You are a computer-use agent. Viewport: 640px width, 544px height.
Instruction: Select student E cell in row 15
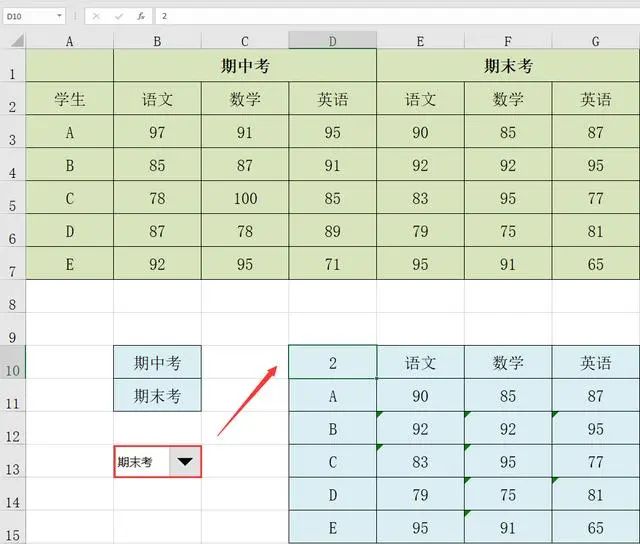[333, 527]
